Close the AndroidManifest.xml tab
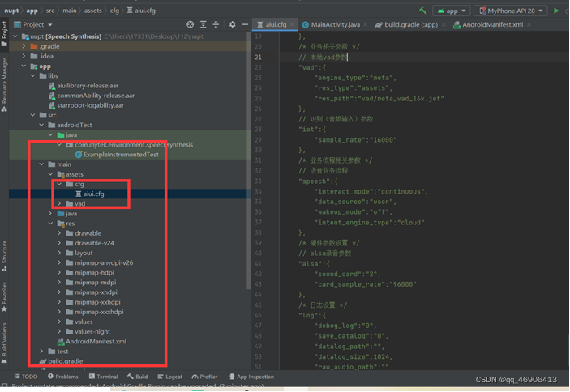This screenshot has width=570, height=392. click(x=529, y=24)
